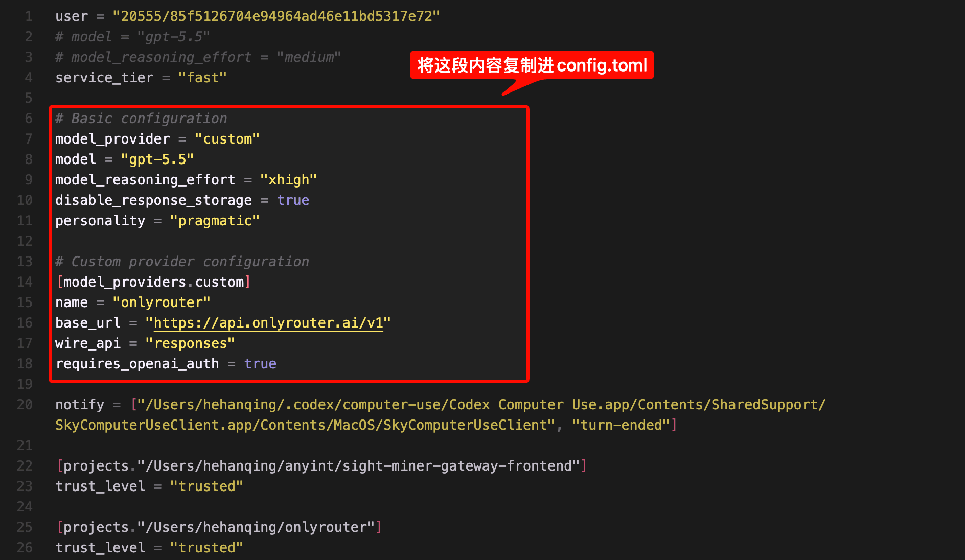965x560 pixels.
Task: Click the [projects."/Users/hehanqing/onlyrouter"] header
Action: (x=219, y=527)
